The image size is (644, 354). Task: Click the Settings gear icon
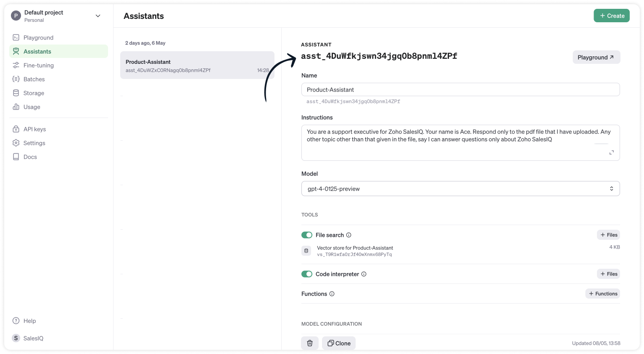point(16,143)
